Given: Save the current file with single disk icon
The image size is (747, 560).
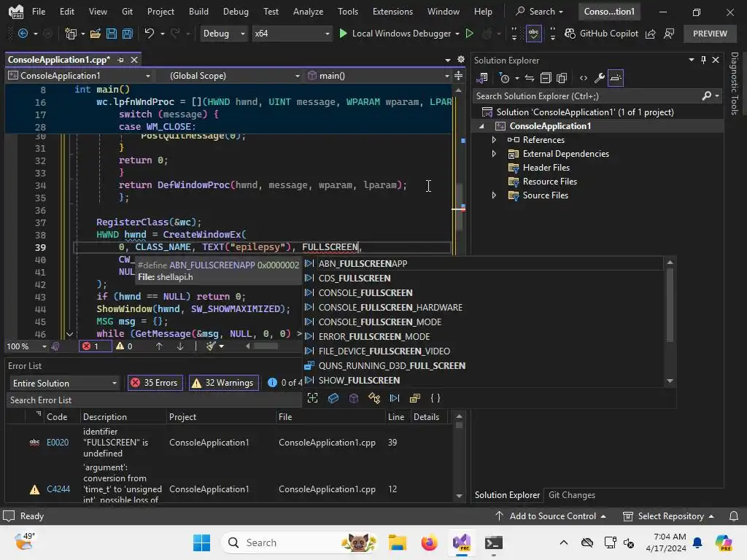Looking at the screenshot, I should click(x=112, y=34).
